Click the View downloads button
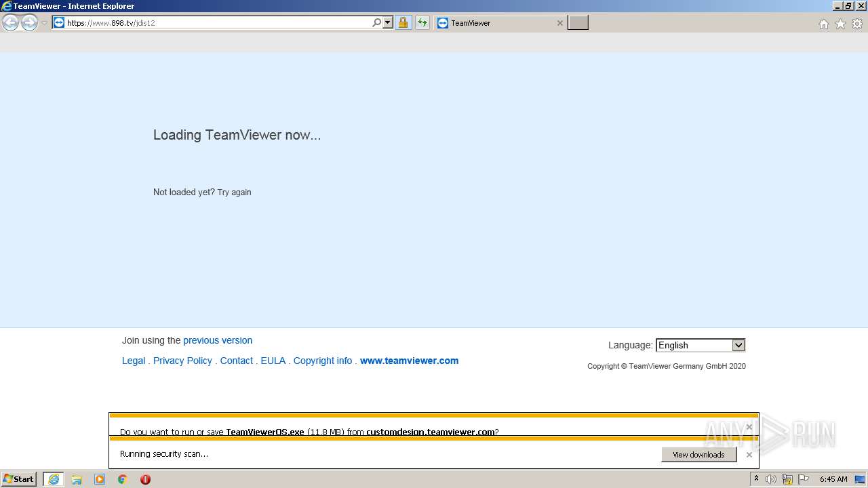Image resolution: width=868 pixels, height=488 pixels. tap(698, 455)
